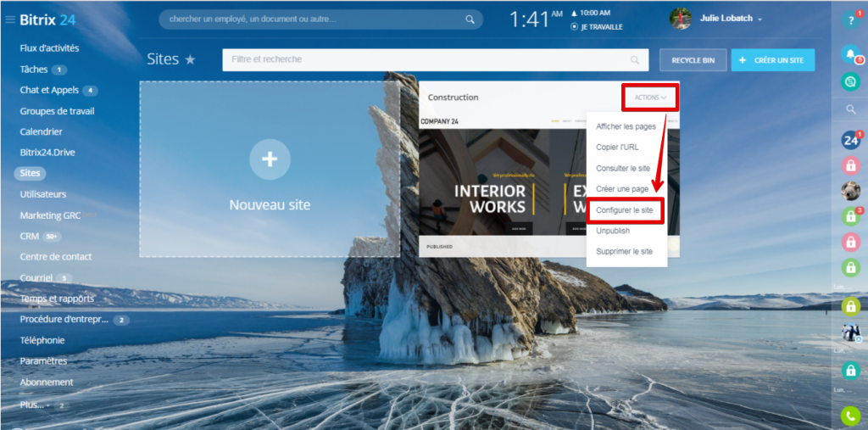Open the blue 24 chat icon
The width and height of the screenshot is (868, 430).
point(850,140)
